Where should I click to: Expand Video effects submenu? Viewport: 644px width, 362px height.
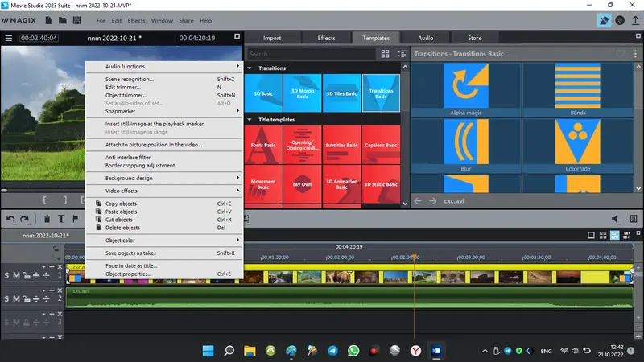point(164,191)
